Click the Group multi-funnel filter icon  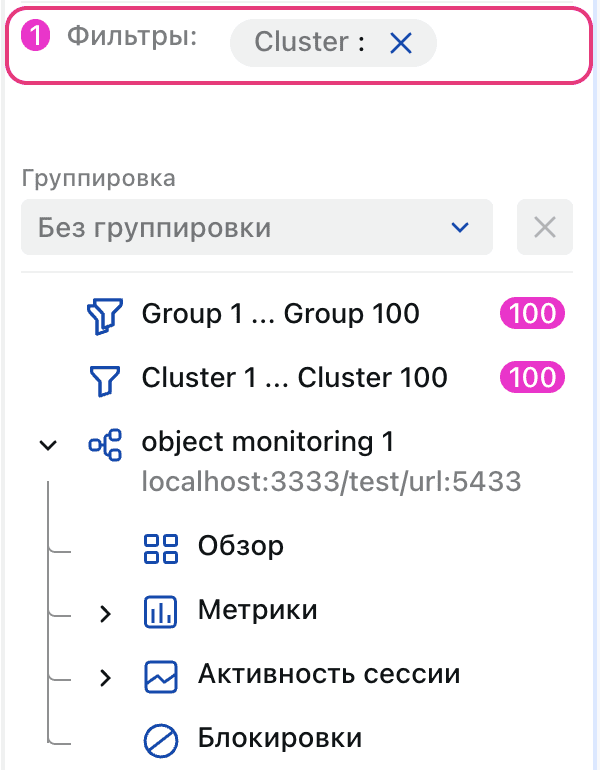click(x=104, y=315)
